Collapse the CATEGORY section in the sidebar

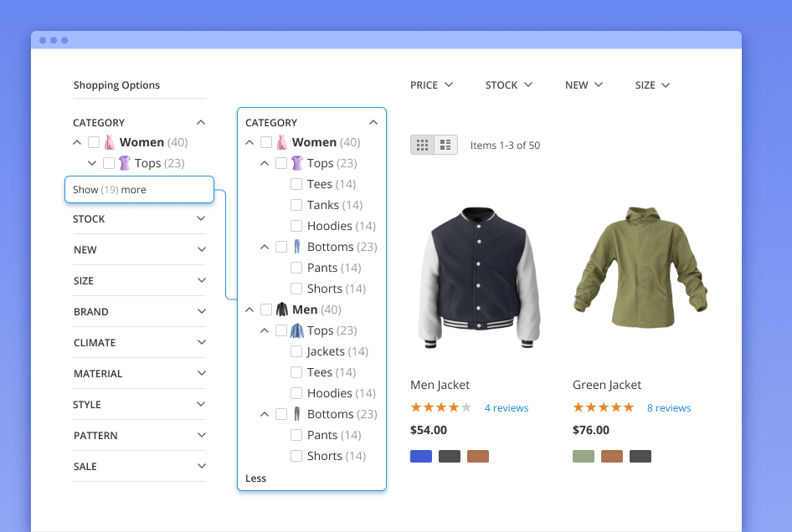point(201,122)
